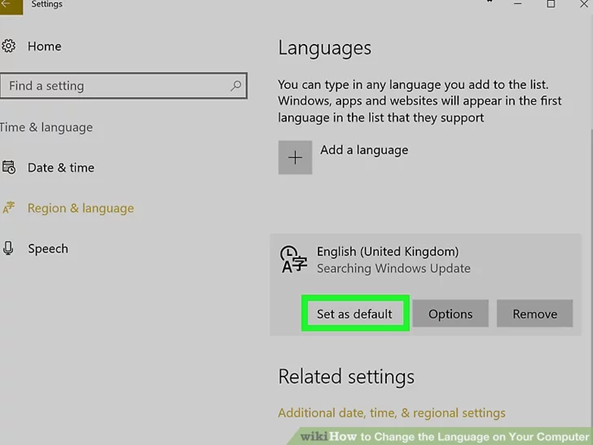Open Additional date, time, & regional settings
The image size is (593, 445).
[x=392, y=413]
